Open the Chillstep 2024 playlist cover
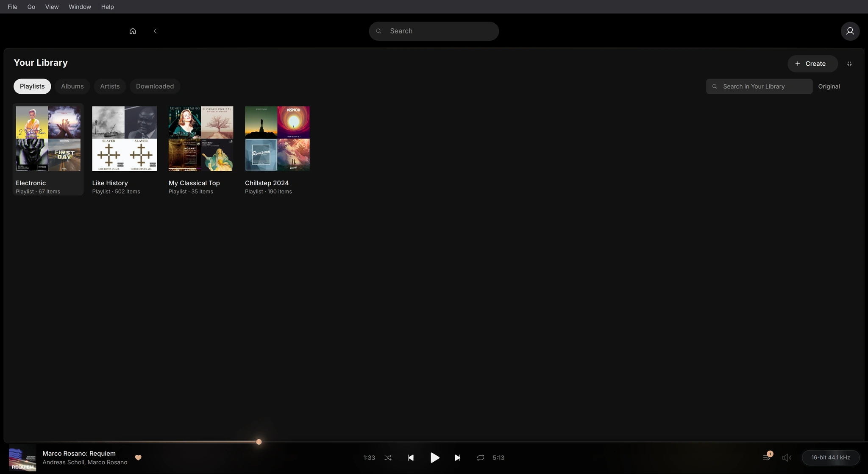Screen dimensions: 868x474 [277, 139]
